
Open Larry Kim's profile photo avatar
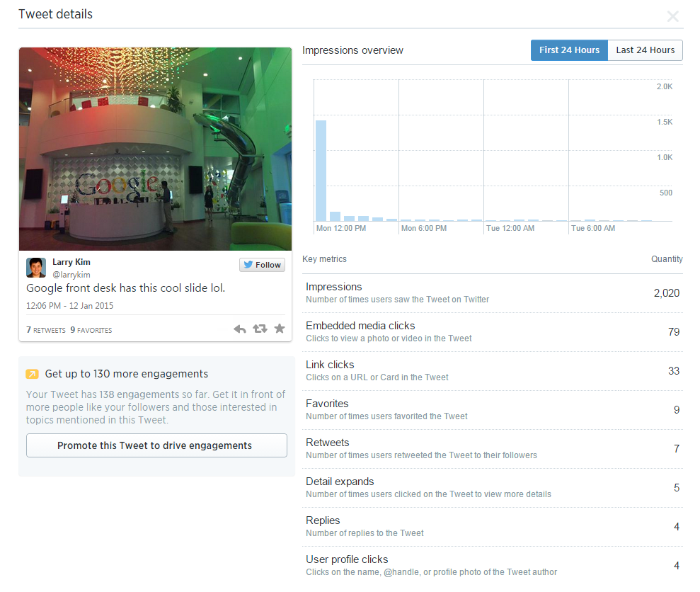(x=36, y=268)
